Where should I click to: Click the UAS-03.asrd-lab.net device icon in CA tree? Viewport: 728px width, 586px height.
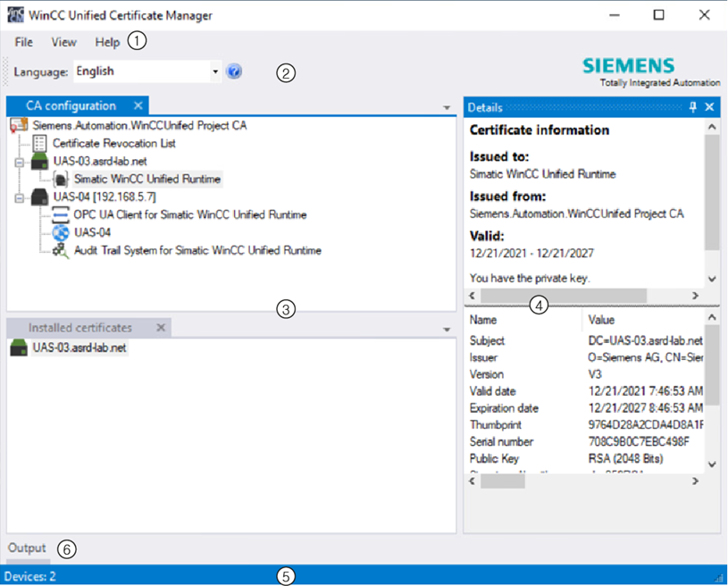[39, 162]
